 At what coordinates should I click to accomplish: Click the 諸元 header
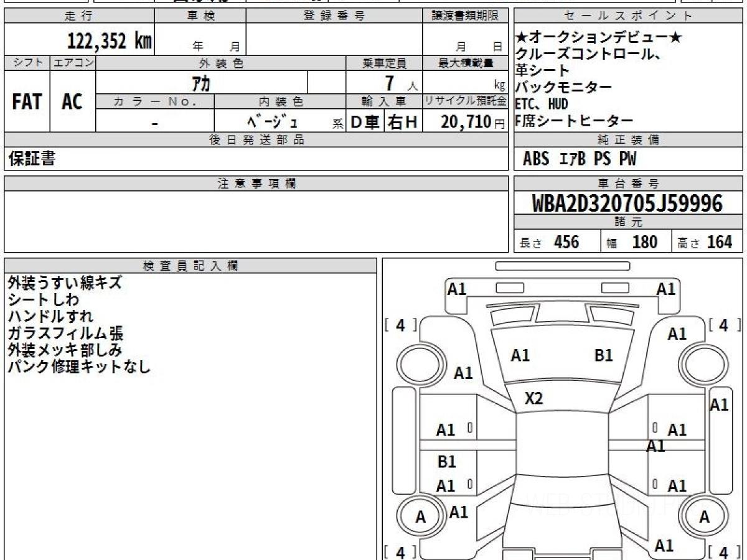(x=629, y=223)
